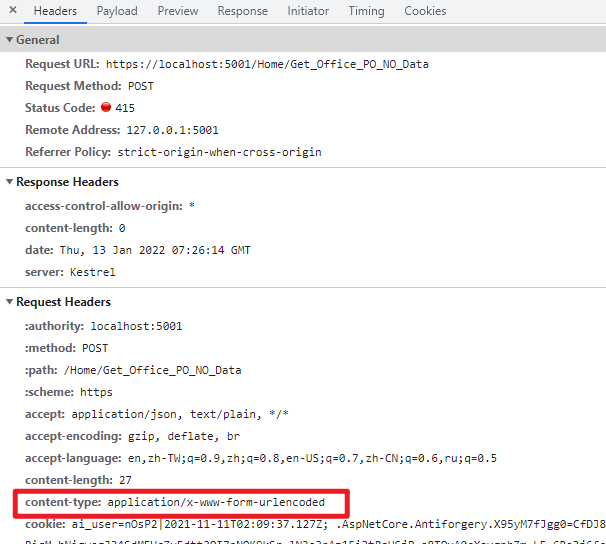Screen dimensions: 606x544
Task: Switch to the Payload tab
Action: 117,11
